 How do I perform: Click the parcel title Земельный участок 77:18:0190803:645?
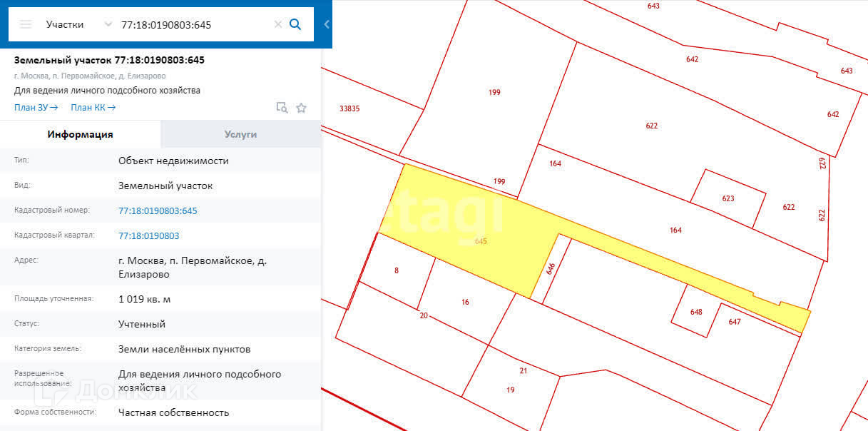click(109, 60)
